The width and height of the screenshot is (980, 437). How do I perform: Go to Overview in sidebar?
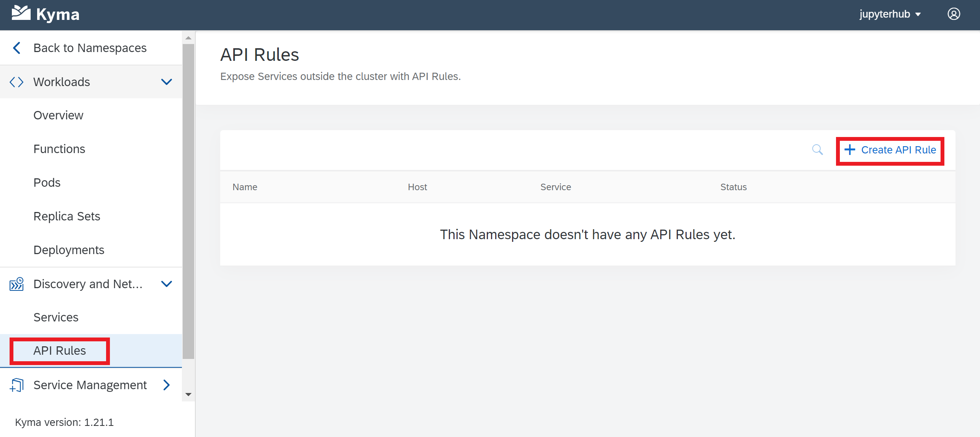[x=91, y=115]
